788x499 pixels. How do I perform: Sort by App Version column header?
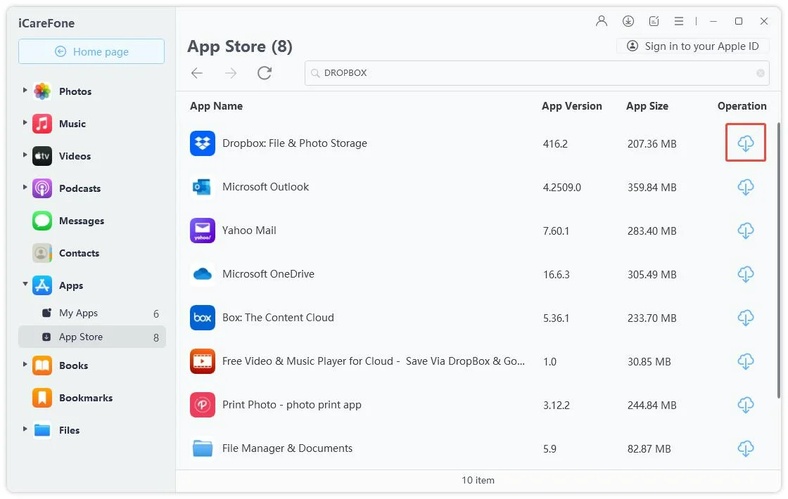(x=571, y=106)
